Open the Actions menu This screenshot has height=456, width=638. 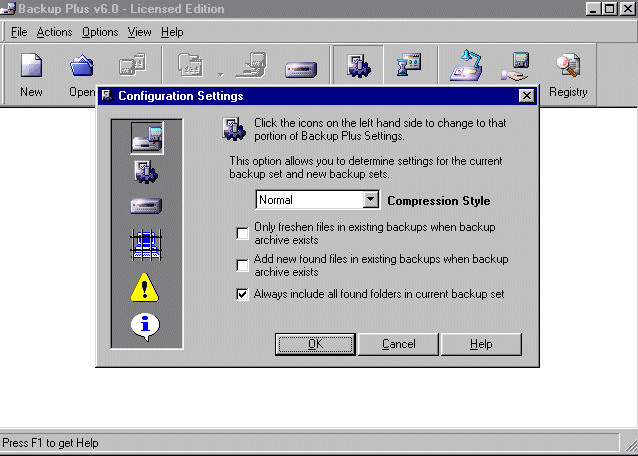(x=55, y=32)
